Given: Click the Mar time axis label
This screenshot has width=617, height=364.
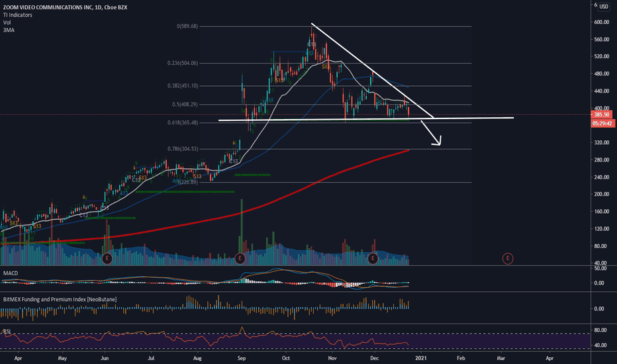Looking at the screenshot, I should point(501,358).
